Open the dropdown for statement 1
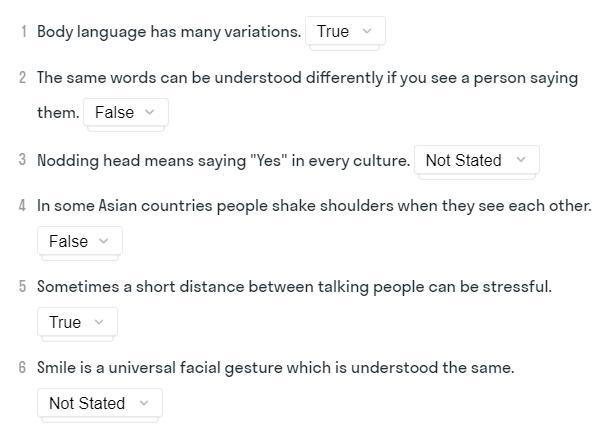The width and height of the screenshot is (609, 444). [345, 31]
